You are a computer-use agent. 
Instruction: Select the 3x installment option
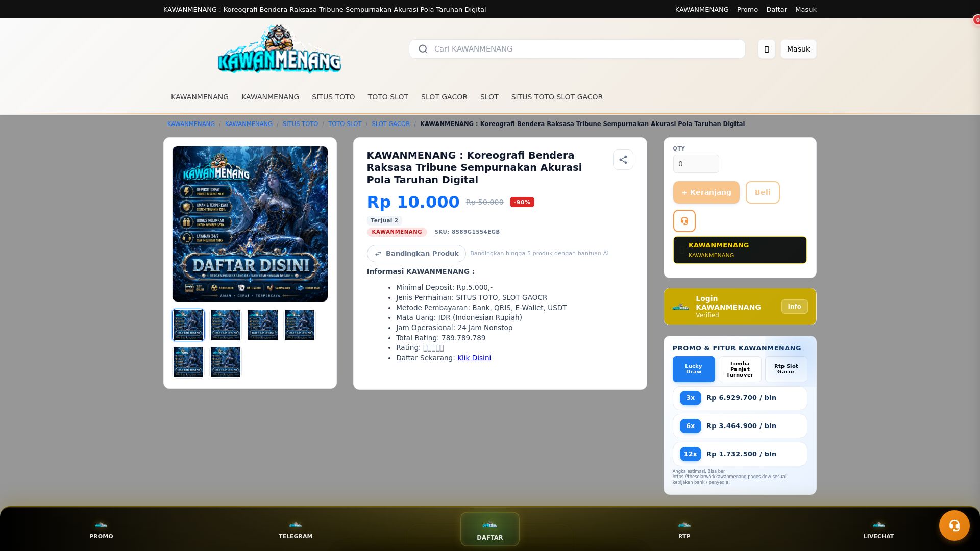tap(740, 398)
